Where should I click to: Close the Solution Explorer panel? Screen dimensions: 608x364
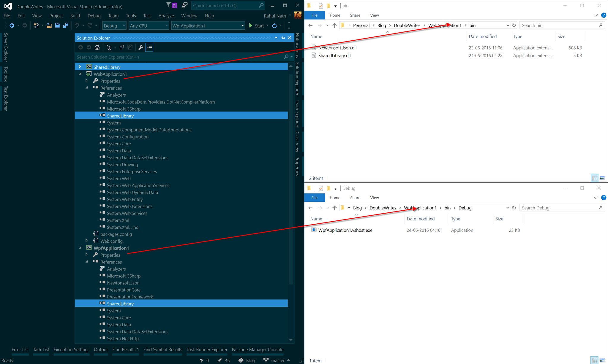click(289, 38)
